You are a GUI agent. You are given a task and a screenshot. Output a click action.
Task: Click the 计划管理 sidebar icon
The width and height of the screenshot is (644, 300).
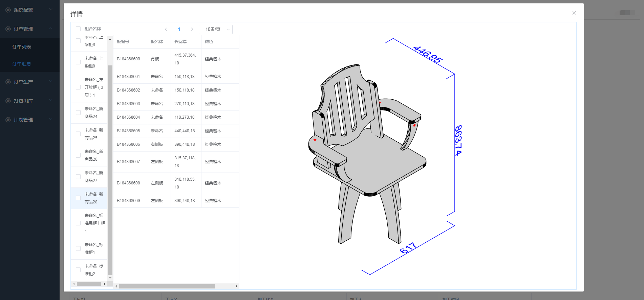[x=8, y=120]
